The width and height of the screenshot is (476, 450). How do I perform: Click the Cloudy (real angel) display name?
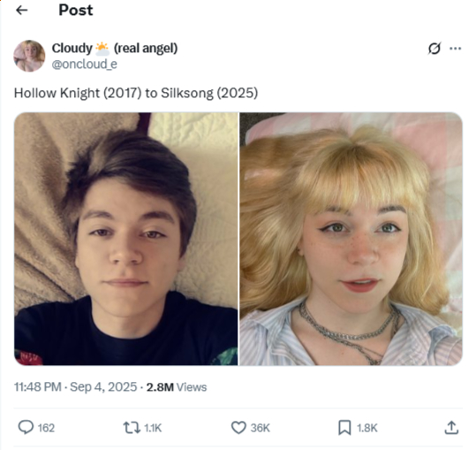pos(115,48)
